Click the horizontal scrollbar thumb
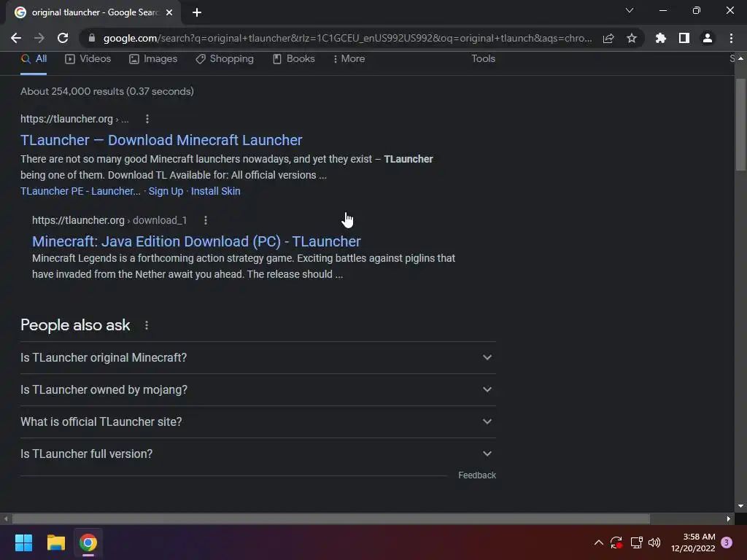This screenshot has width=747, height=560. pyautogui.click(x=331, y=518)
